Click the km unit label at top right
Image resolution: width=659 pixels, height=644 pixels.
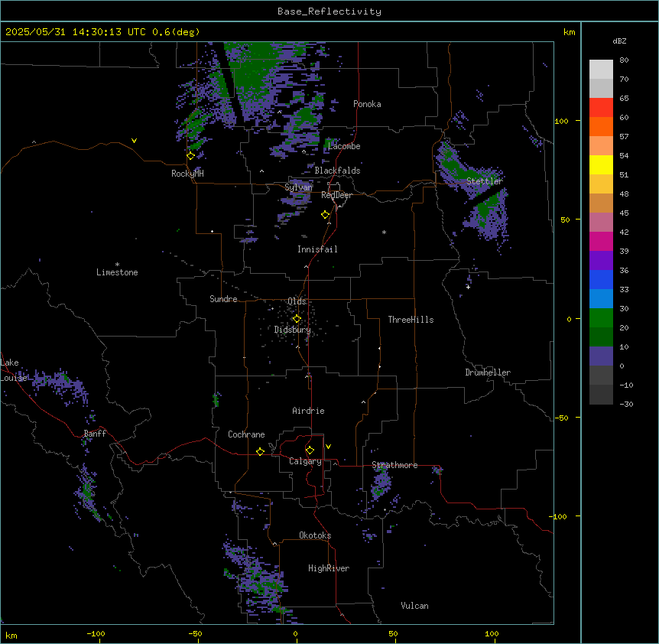(x=569, y=32)
